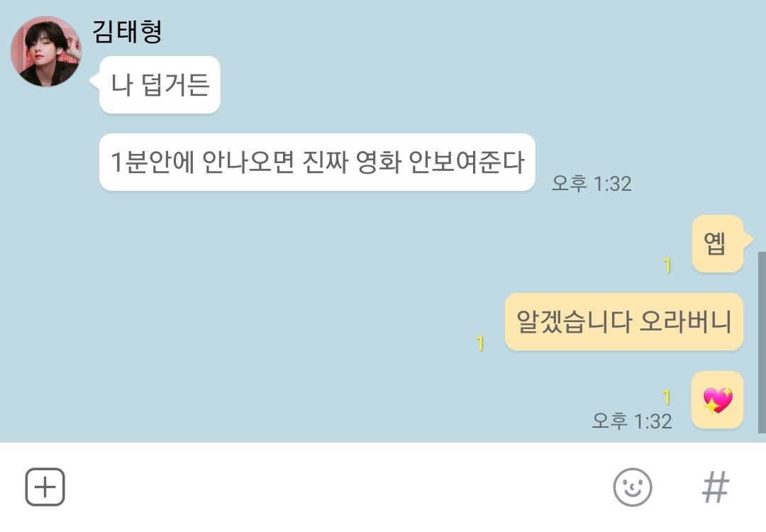Tap the sender name 김태형

127,32
